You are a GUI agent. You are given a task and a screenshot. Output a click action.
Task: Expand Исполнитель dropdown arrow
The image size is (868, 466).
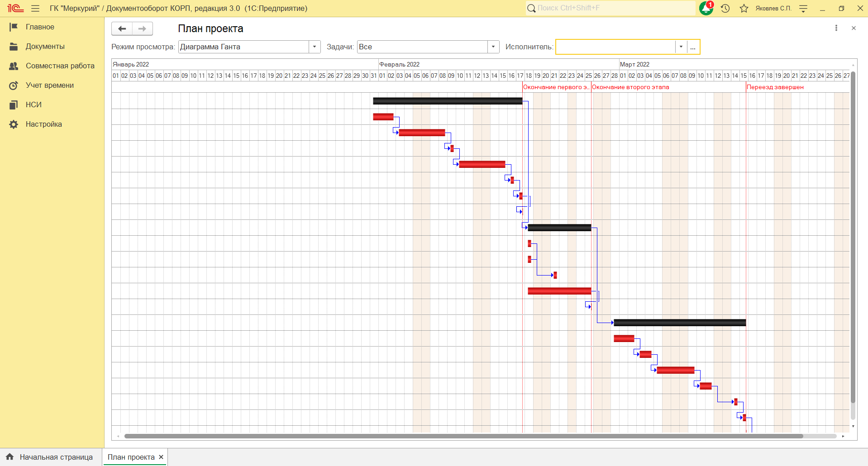681,47
